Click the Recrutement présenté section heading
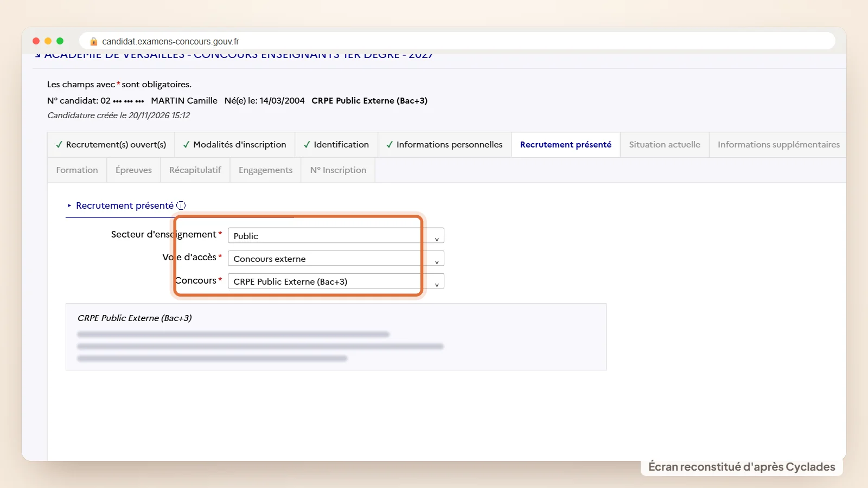868x488 pixels. pyautogui.click(x=125, y=206)
